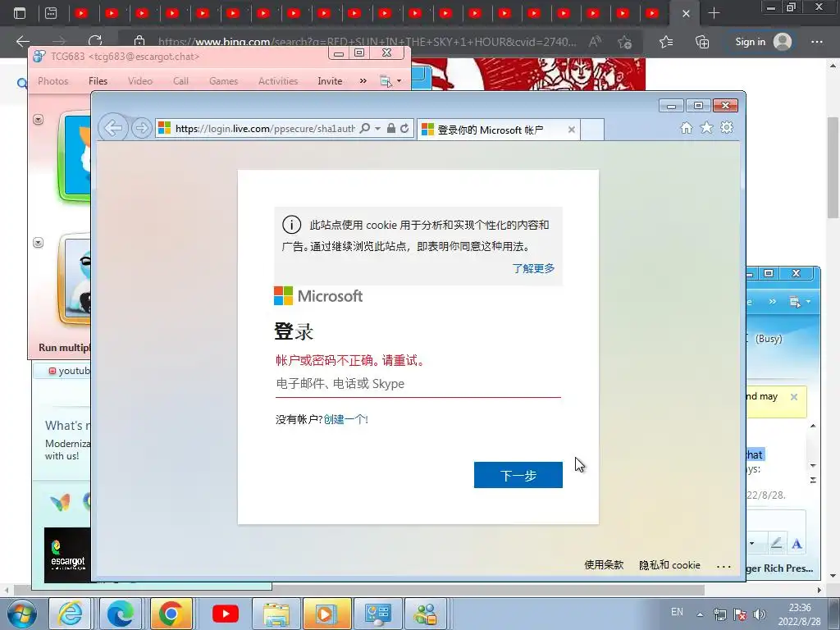Open the Edge workspaces icon in tab bar
The width and height of the screenshot is (840, 630).
[51, 13]
